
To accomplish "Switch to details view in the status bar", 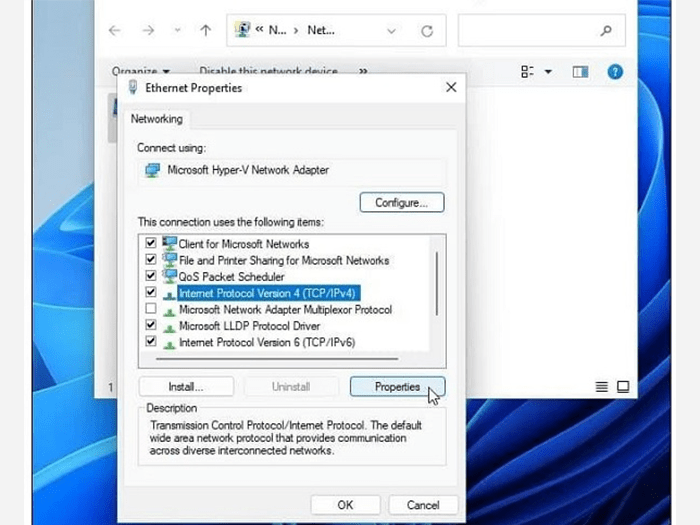I will (601, 387).
